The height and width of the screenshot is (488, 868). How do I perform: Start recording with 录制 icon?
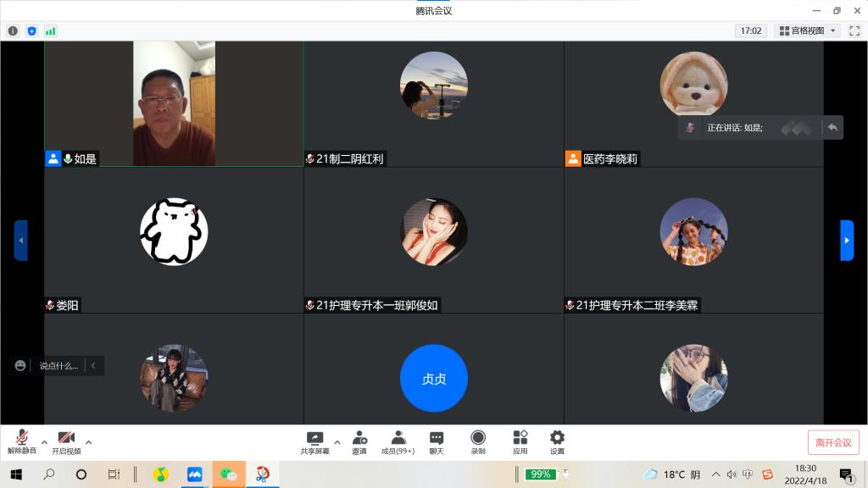tap(478, 442)
